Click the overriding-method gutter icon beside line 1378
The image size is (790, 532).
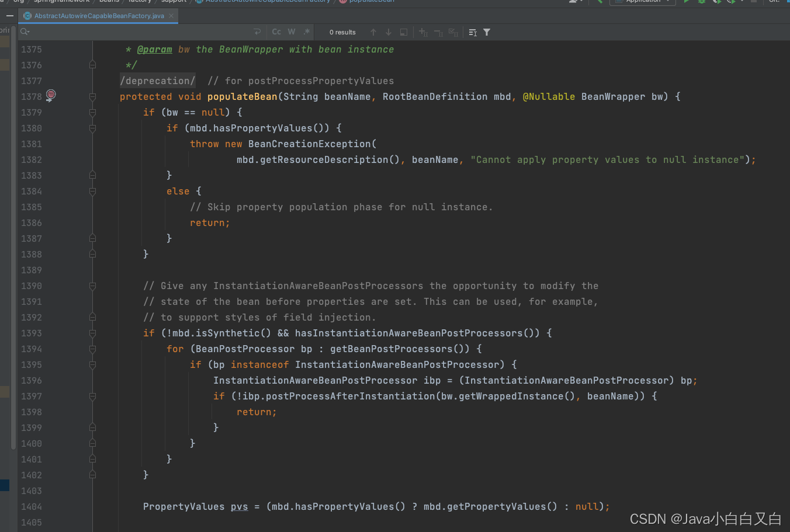(51, 95)
